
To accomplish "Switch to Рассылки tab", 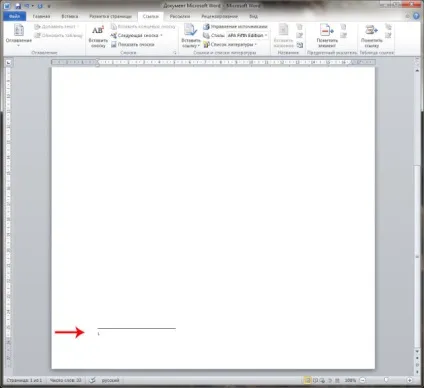I will (180, 16).
